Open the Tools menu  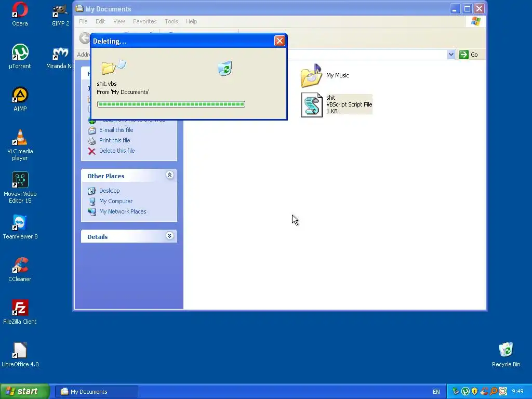pos(171,21)
